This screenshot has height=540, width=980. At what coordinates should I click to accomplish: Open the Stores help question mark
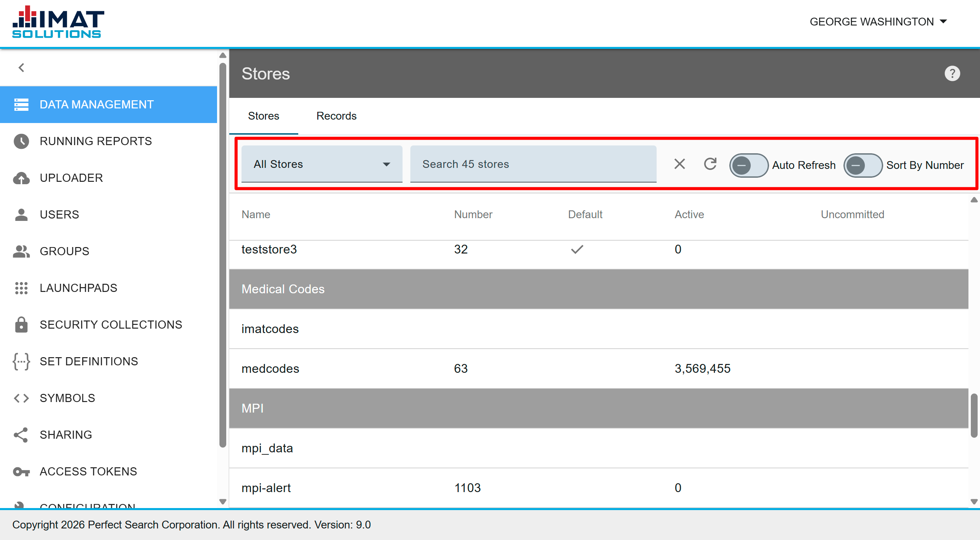(952, 73)
